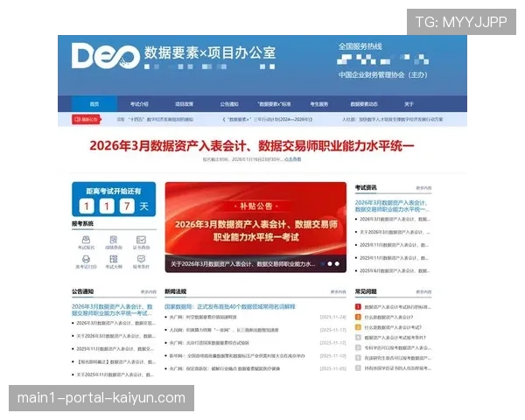Open the large red 2026年3月 exam headline

(252, 146)
